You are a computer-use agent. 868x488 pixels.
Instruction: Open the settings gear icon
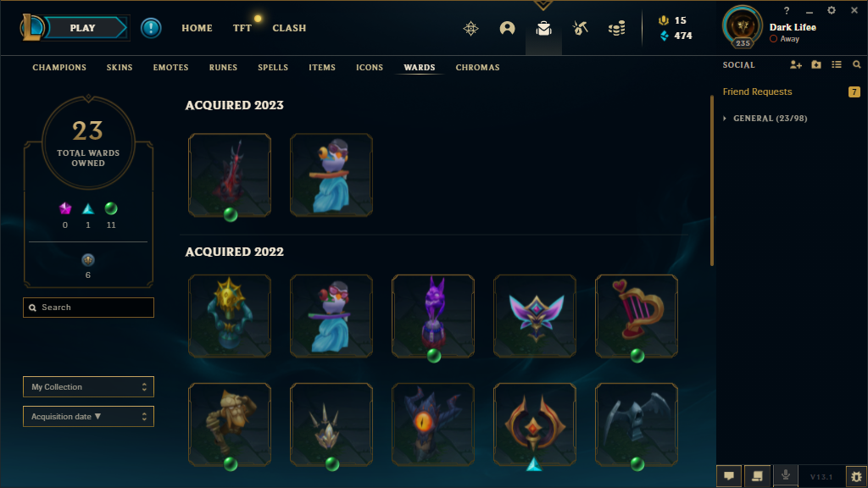click(x=831, y=10)
